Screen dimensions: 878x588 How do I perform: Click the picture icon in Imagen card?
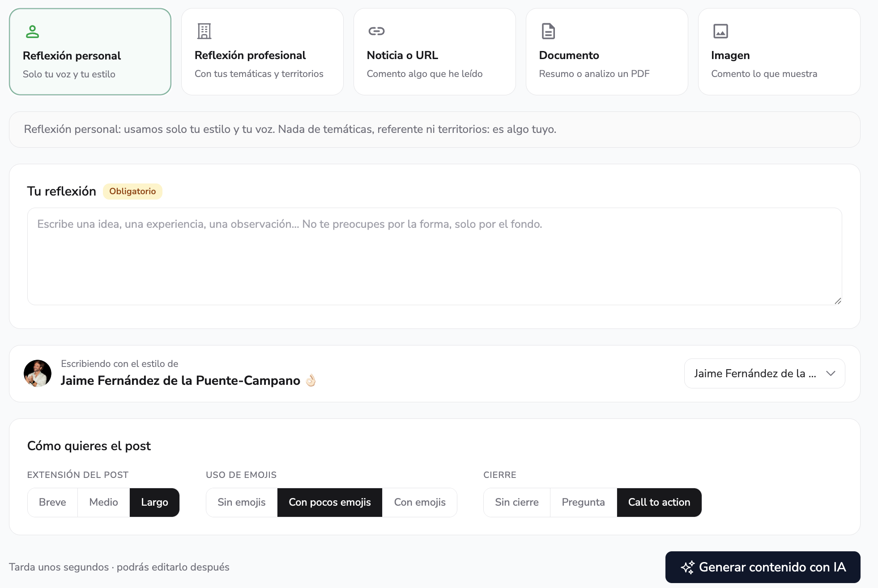[x=720, y=31]
